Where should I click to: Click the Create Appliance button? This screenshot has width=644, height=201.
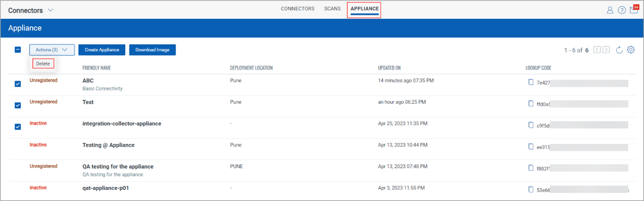coord(102,50)
